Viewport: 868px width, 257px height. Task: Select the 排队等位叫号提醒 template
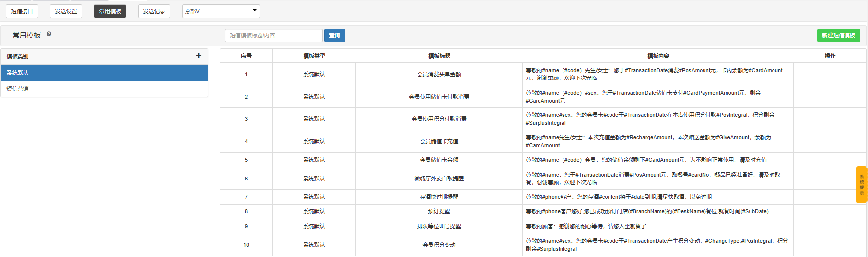[439, 226]
